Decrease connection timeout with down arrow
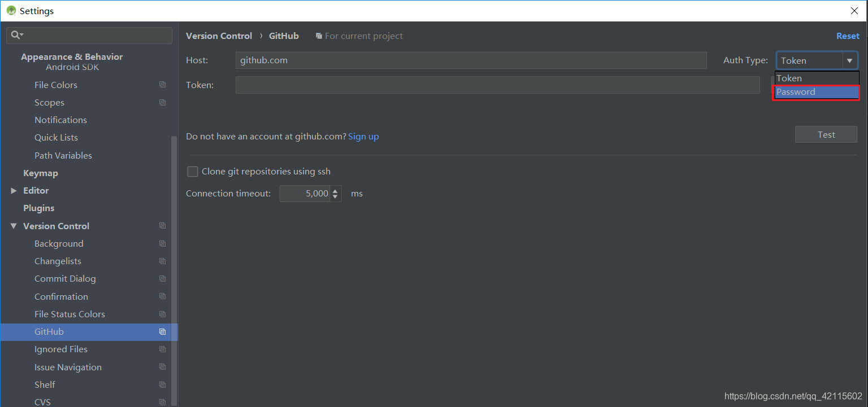 point(336,197)
